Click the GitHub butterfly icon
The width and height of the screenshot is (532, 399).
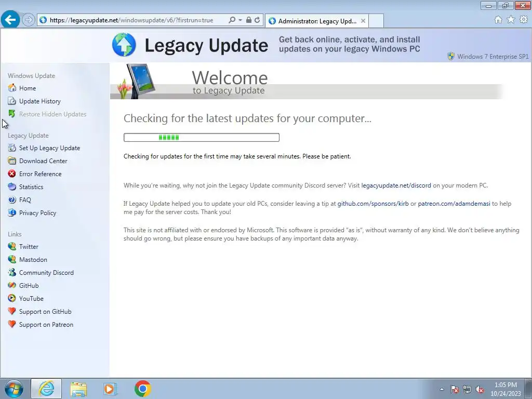12,285
